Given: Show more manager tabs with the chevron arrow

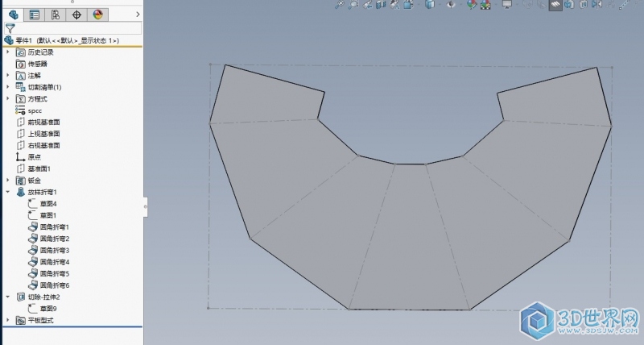Looking at the screenshot, I should point(138,15).
